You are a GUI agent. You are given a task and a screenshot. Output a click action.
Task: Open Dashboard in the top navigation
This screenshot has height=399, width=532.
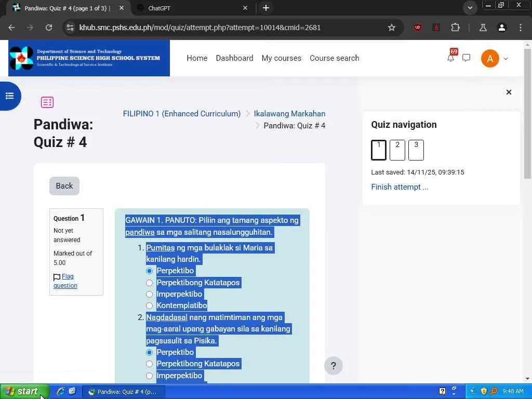pos(234,58)
